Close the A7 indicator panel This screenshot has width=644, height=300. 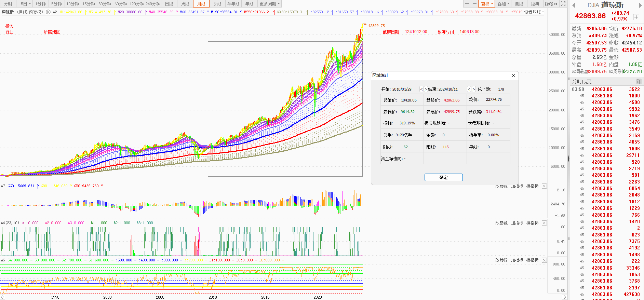[544, 186]
